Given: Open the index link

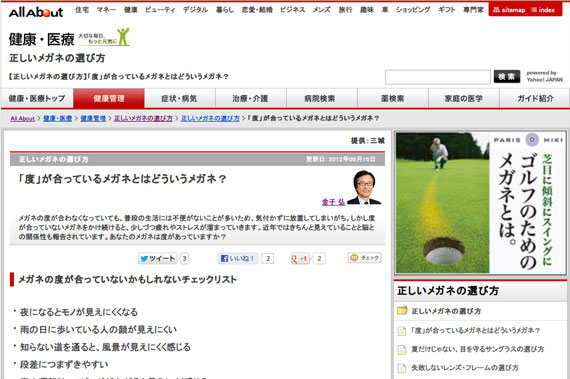Looking at the screenshot, I should click(543, 10).
